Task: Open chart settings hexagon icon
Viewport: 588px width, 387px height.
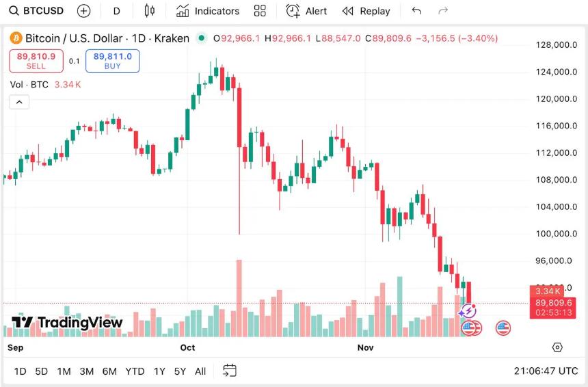Action: point(557,347)
